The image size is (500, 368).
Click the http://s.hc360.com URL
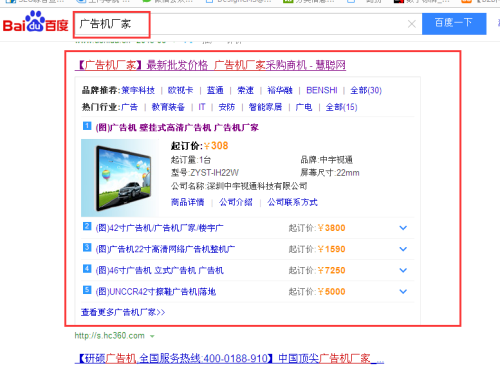pyautogui.click(x=109, y=336)
